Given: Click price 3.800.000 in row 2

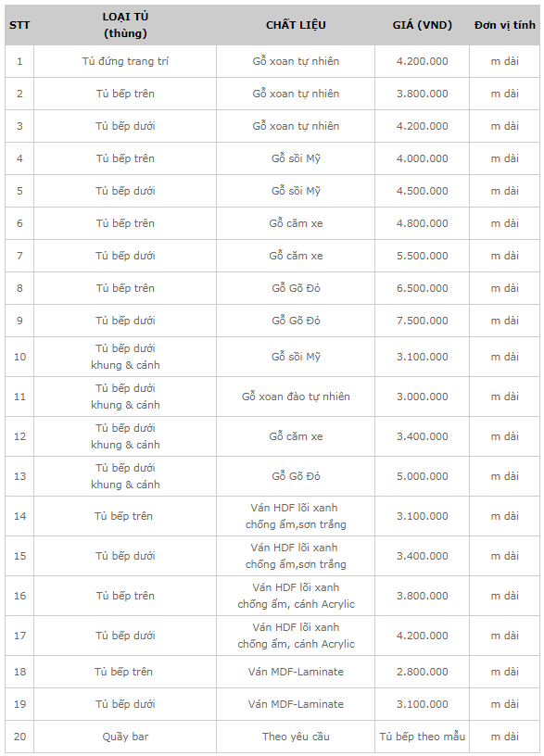Looking at the screenshot, I should tap(422, 94).
